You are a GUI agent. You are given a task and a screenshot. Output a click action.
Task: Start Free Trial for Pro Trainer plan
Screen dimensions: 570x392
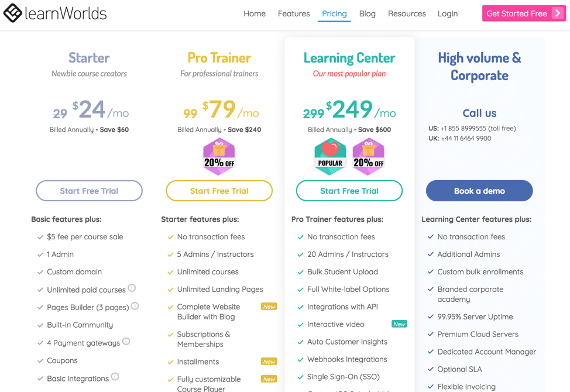(219, 191)
